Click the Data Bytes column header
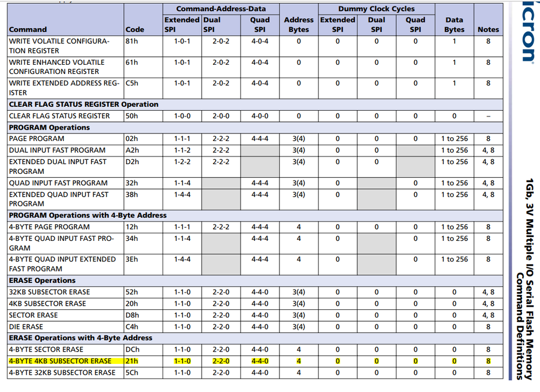Viewport: 540px width, 392px height. pyautogui.click(x=454, y=20)
